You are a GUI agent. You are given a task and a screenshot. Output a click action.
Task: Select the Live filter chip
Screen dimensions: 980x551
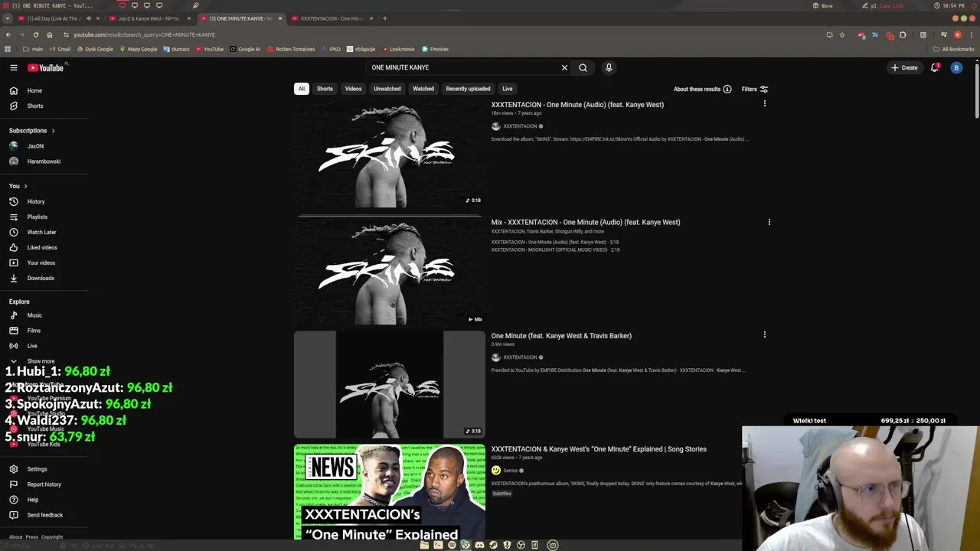coord(508,89)
